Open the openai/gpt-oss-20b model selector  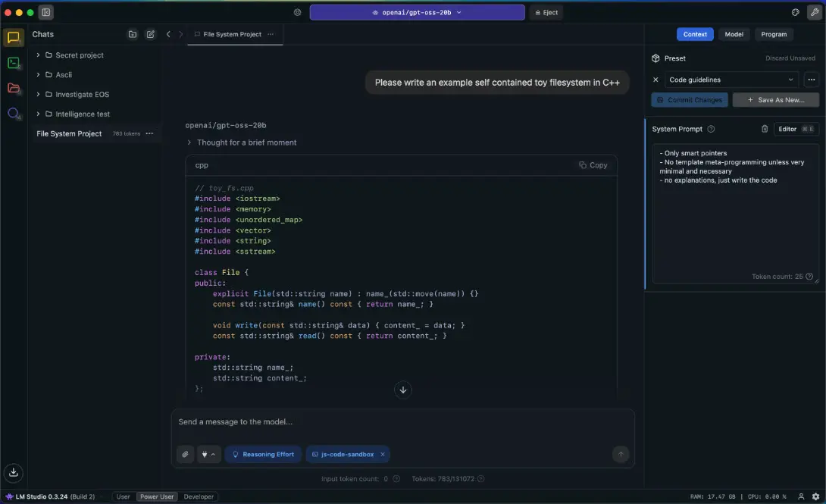(417, 12)
